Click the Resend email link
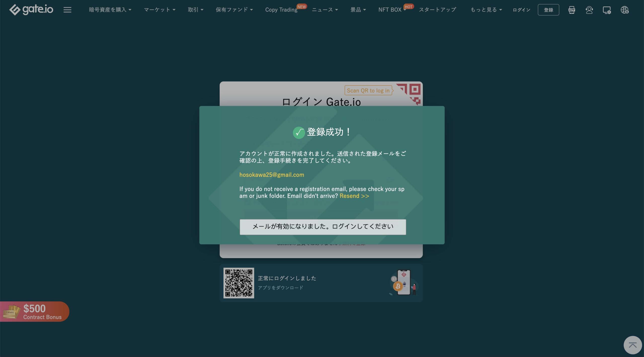Image resolution: width=644 pixels, height=357 pixels. [354, 196]
